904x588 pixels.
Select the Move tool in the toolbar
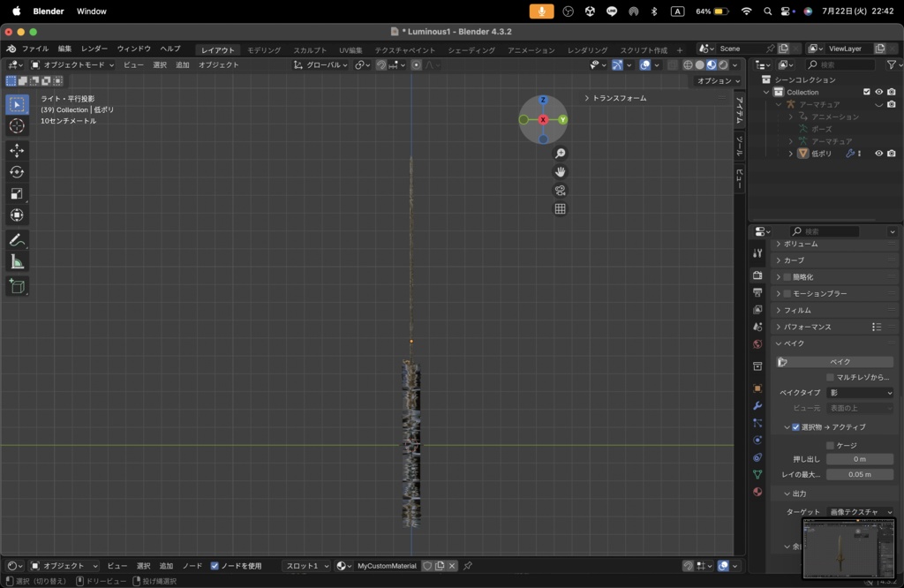click(x=17, y=150)
